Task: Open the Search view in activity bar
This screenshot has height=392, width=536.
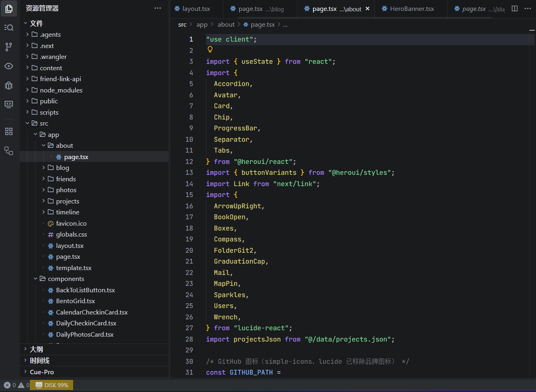Action: [x=8, y=27]
